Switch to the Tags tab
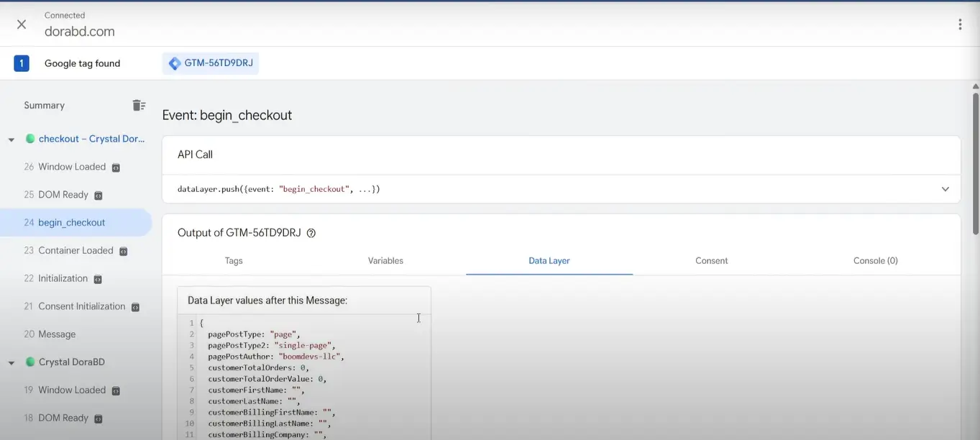The image size is (980, 440). click(x=234, y=261)
